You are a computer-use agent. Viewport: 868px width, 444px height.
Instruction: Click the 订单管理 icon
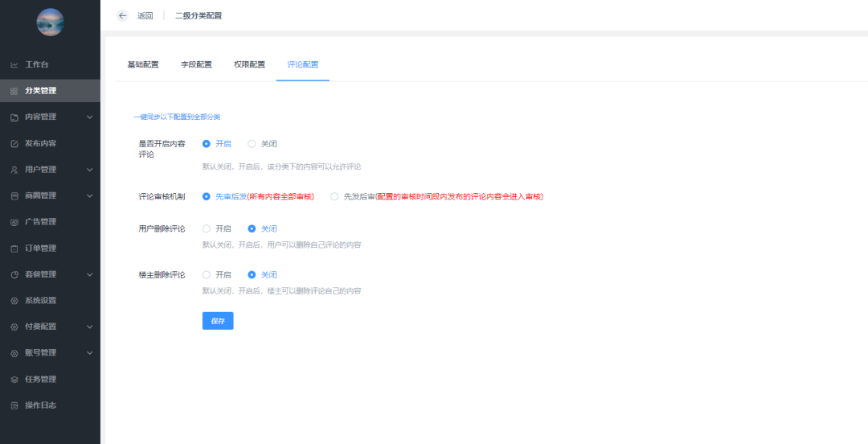point(14,249)
